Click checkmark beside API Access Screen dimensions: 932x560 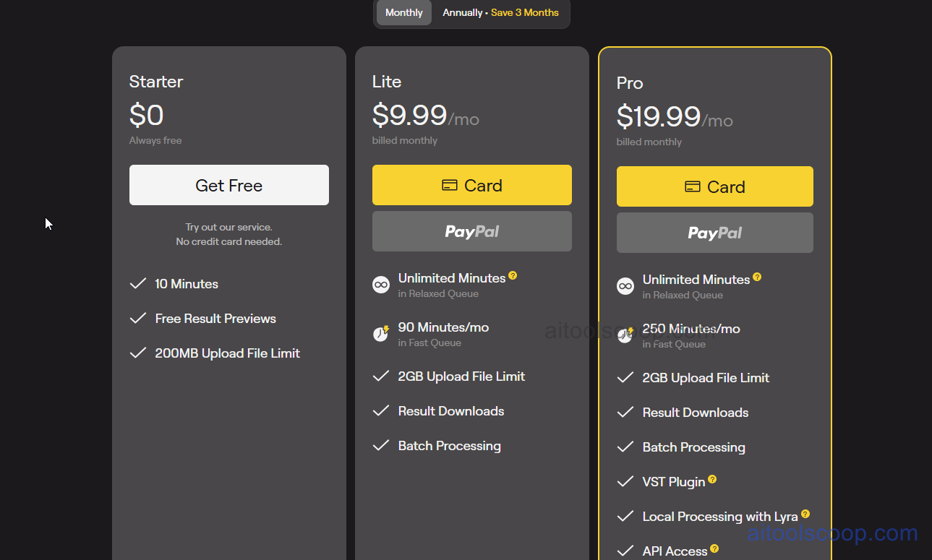pos(625,551)
